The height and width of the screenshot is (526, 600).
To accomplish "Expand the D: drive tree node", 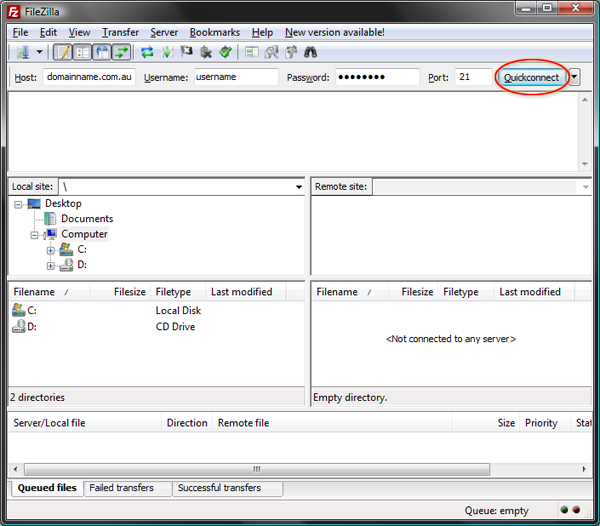I will pyautogui.click(x=51, y=266).
